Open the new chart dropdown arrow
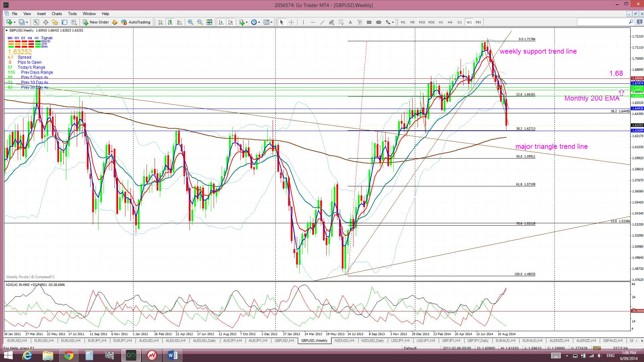The width and height of the screenshot is (644, 362). pyautogui.click(x=14, y=22)
